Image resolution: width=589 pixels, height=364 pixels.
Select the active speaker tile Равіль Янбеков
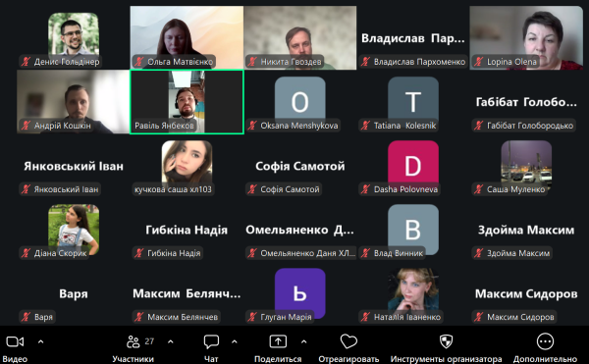(187, 102)
